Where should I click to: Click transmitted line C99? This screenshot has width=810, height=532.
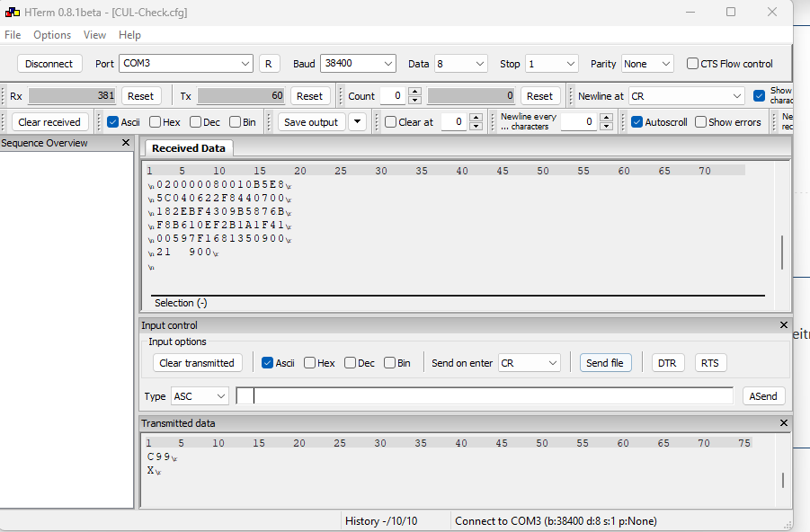(162, 457)
